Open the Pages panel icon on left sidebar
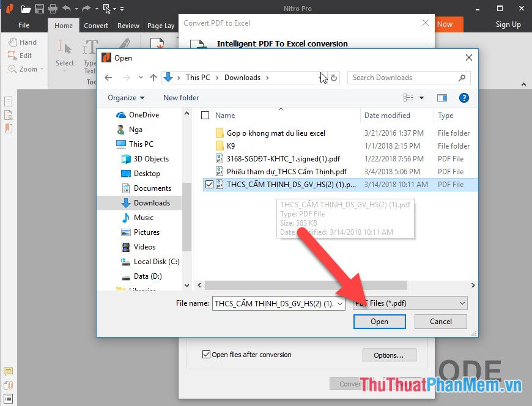Image resolution: width=532 pixels, height=406 pixels. tap(9, 102)
